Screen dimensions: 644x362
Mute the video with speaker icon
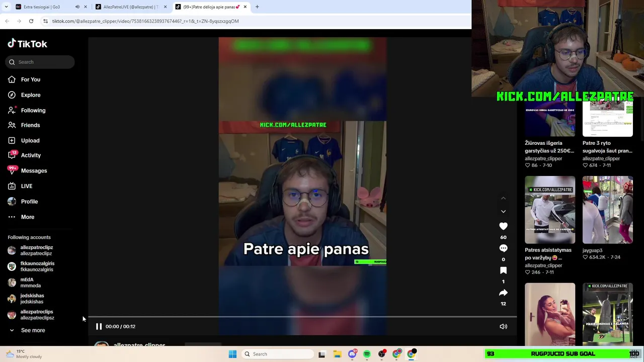pyautogui.click(x=503, y=326)
